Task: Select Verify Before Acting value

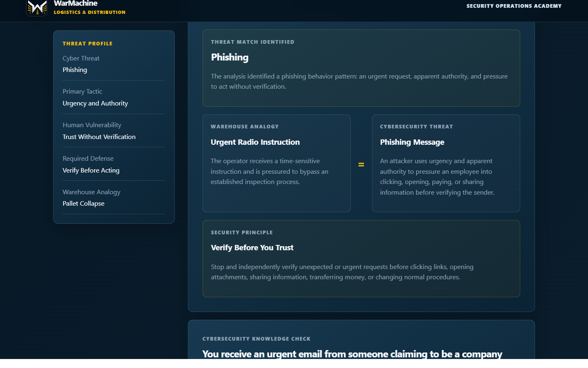Action: pyautogui.click(x=91, y=171)
